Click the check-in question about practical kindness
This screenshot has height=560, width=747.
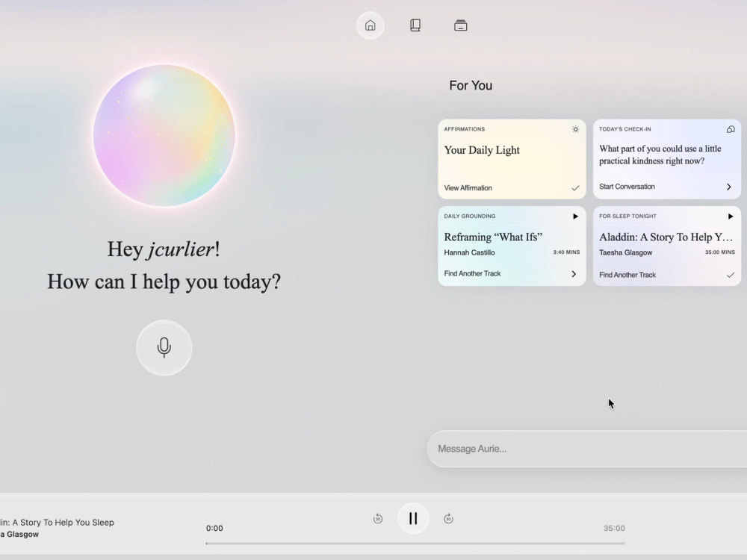660,155
